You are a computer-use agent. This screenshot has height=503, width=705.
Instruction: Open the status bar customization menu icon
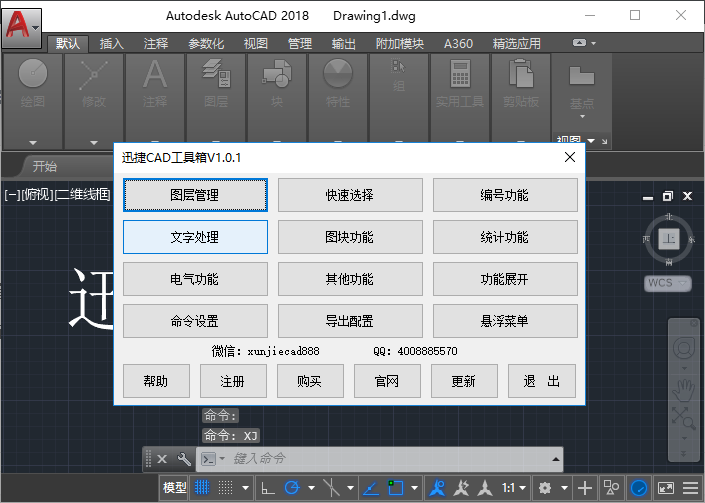[690, 488]
